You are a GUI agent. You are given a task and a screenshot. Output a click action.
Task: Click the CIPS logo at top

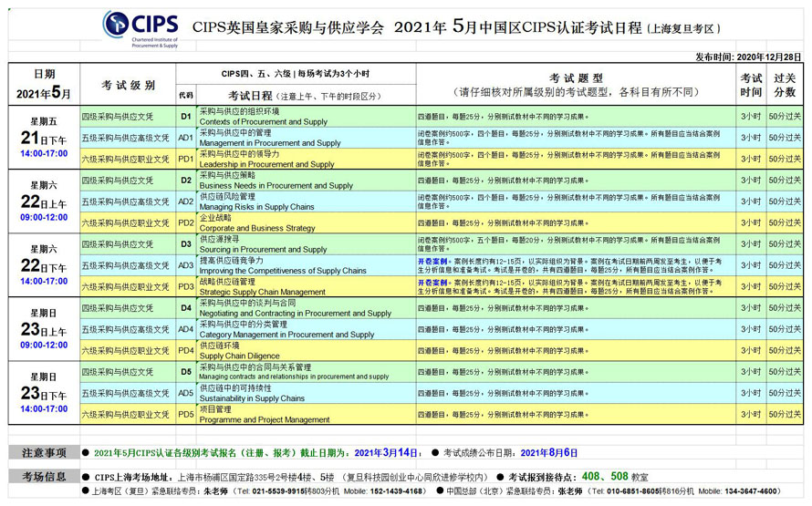141,29
